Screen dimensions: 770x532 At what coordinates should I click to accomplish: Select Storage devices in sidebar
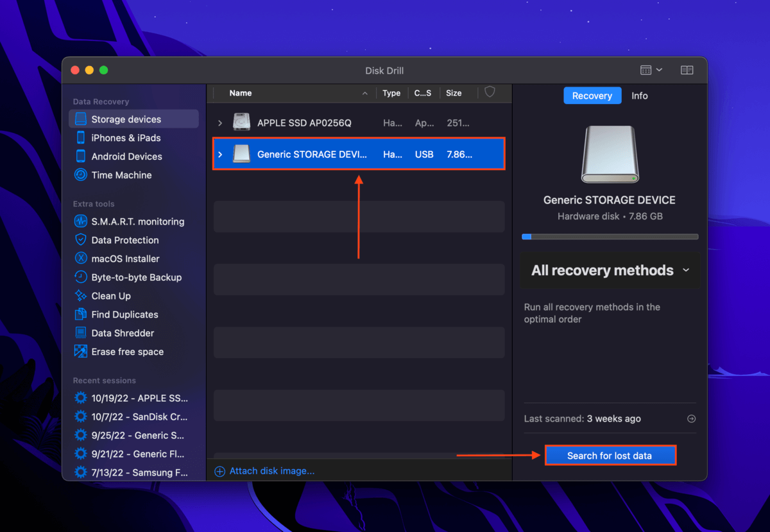point(133,119)
